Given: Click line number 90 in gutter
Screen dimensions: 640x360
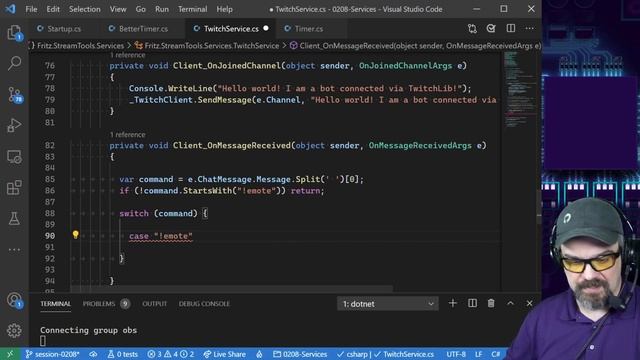Looking at the screenshot, I should click(50, 236).
